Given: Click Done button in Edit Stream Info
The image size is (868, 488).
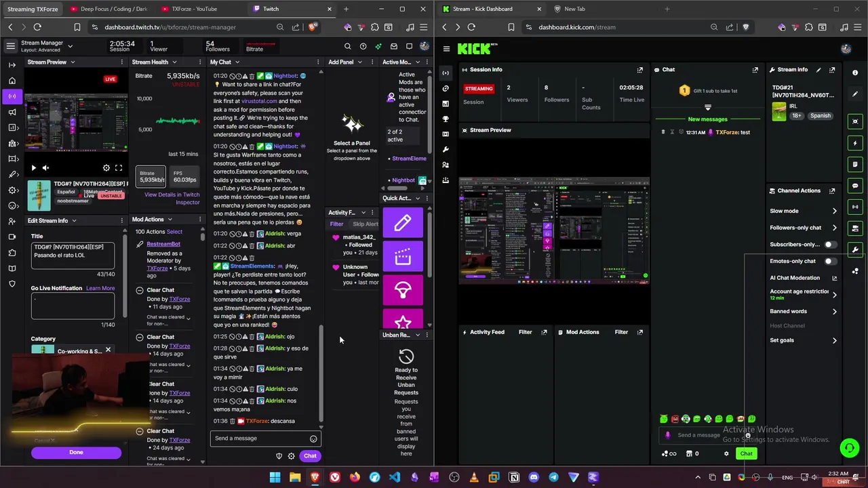Looking at the screenshot, I should coord(76,453).
